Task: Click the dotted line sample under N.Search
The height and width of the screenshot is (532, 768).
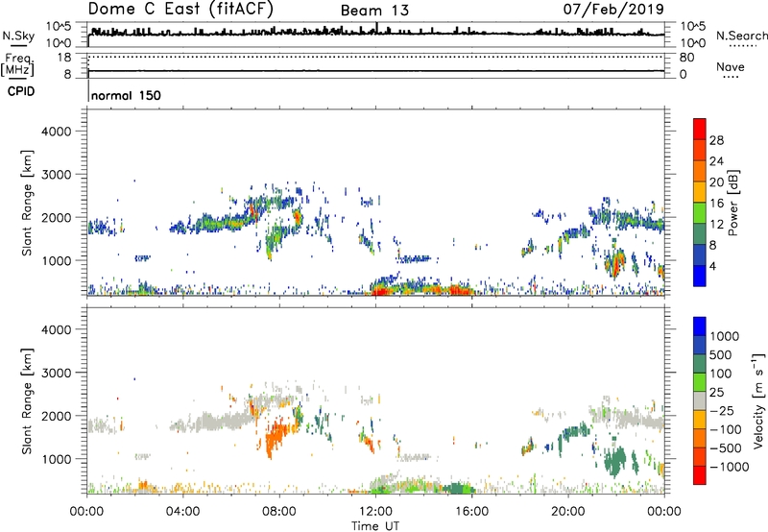Action: (x=742, y=45)
